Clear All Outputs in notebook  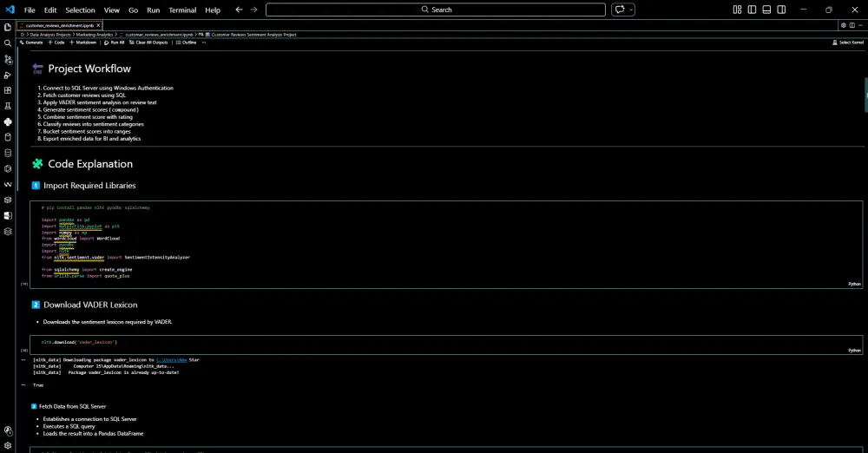pos(148,43)
